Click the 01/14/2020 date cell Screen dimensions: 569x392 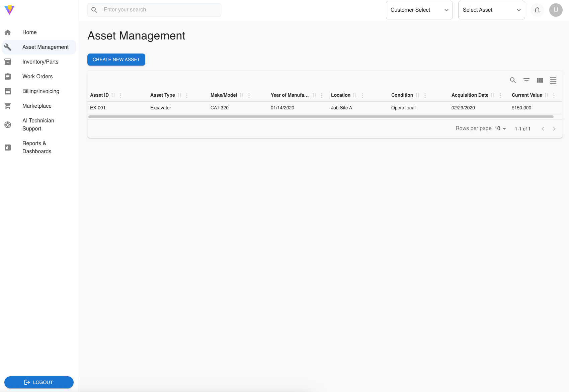[x=298, y=108]
